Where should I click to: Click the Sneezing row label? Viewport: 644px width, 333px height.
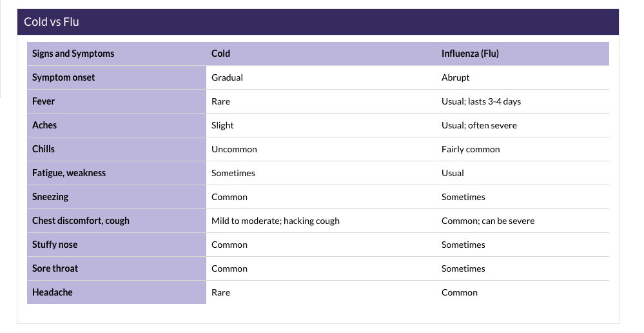pyautogui.click(x=50, y=197)
